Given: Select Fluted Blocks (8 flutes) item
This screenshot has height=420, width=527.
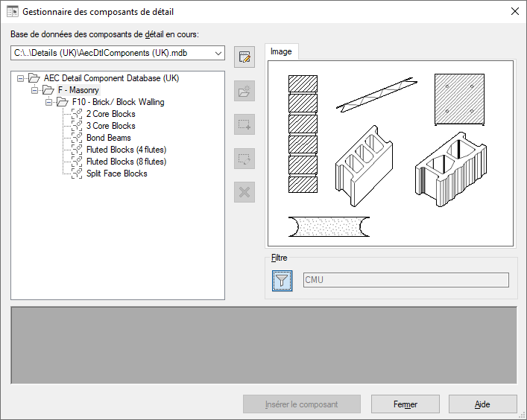Looking at the screenshot, I should pyautogui.click(x=127, y=162).
